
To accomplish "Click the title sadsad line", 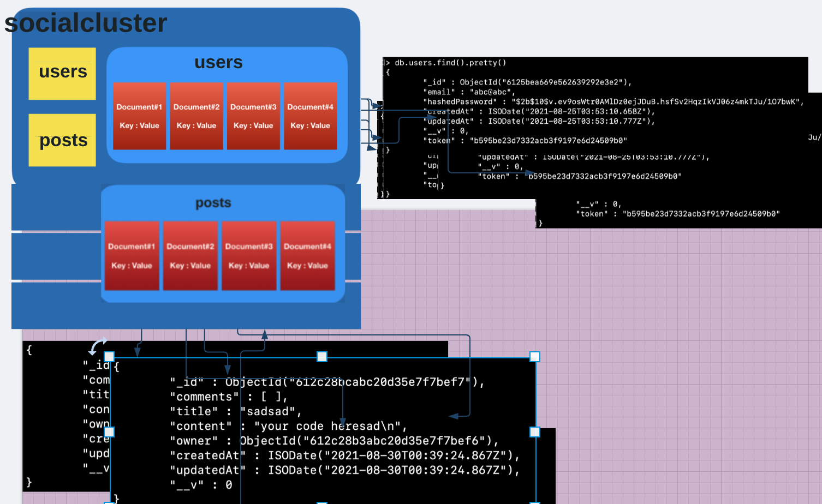I will (x=236, y=411).
